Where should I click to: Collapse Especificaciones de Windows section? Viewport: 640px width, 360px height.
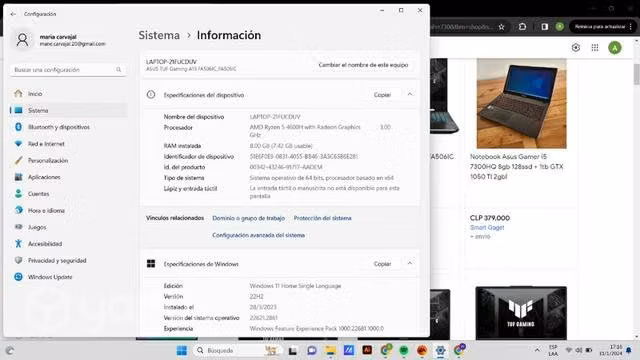[410, 264]
